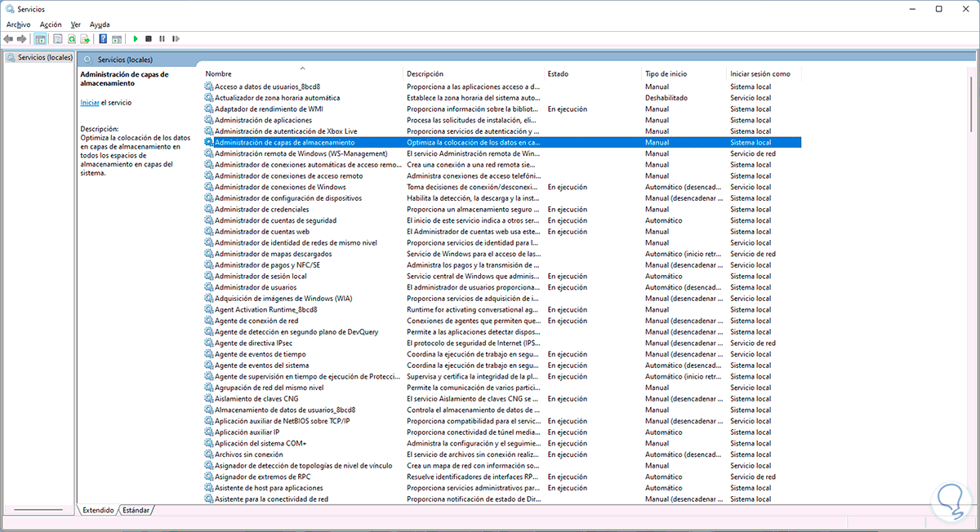980x532 pixels.
Task: Click the Restart service toolbar icon
Action: (176, 38)
